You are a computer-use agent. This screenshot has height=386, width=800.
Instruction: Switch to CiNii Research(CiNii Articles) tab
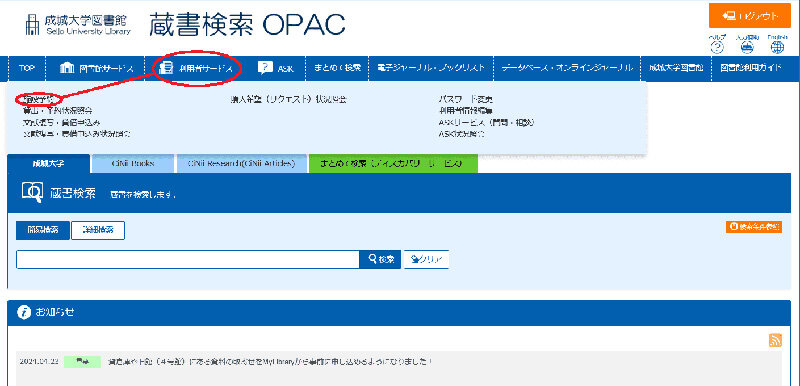coord(242,164)
